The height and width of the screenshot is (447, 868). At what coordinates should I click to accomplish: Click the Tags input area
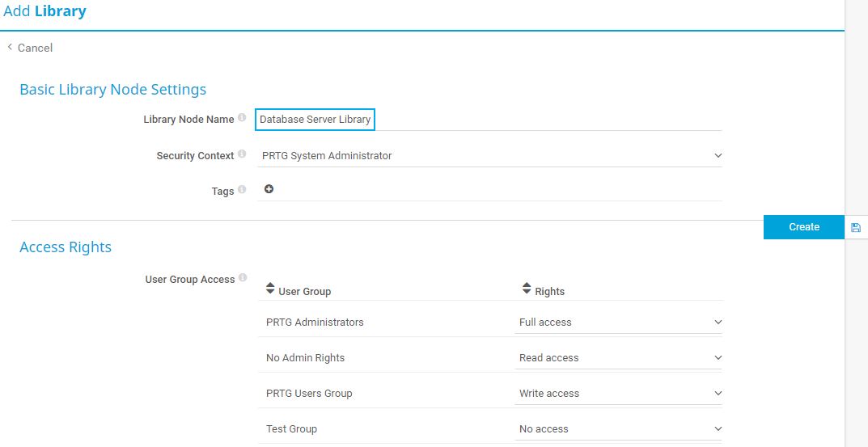tap(493, 190)
